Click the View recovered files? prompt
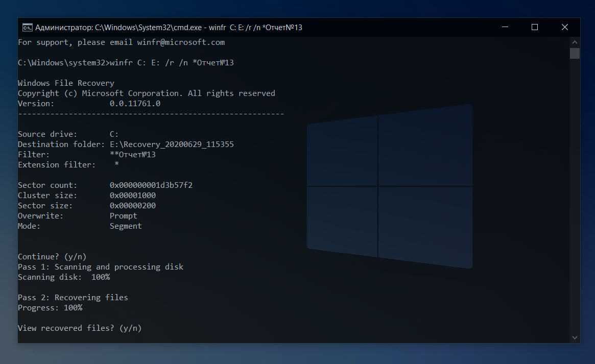The width and height of the screenshot is (595, 364). (79, 328)
